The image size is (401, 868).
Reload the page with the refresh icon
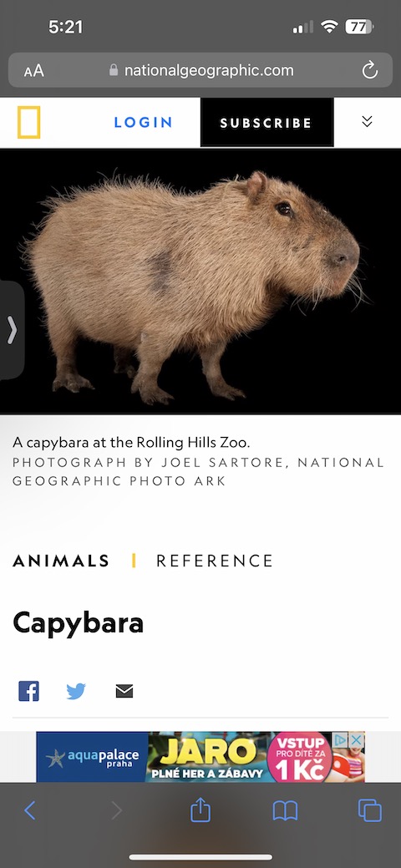click(x=369, y=70)
